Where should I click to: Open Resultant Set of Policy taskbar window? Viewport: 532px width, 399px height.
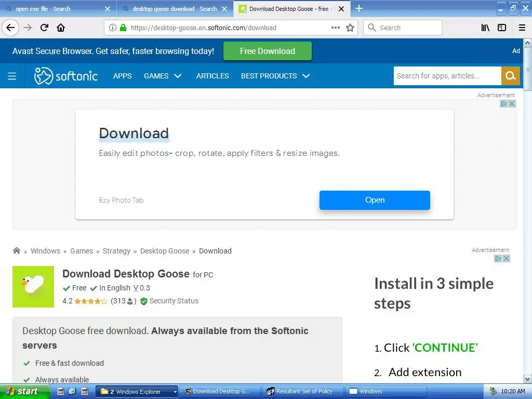303,392
